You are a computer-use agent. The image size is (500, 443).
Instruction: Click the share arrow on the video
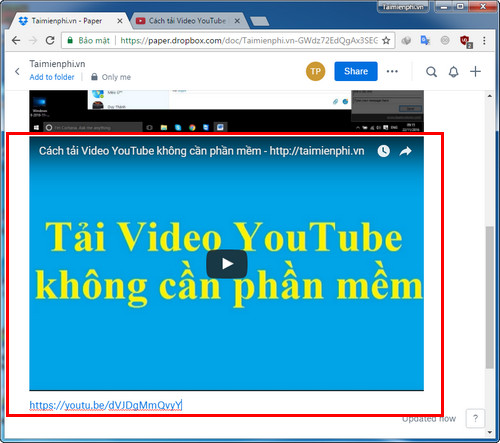(405, 151)
